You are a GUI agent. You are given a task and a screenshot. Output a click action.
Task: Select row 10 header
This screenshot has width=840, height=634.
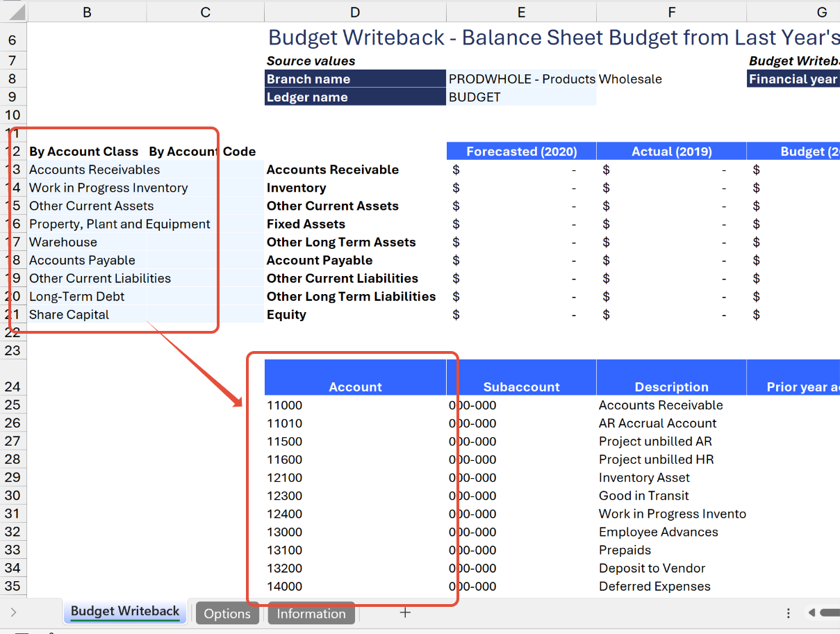[13, 115]
